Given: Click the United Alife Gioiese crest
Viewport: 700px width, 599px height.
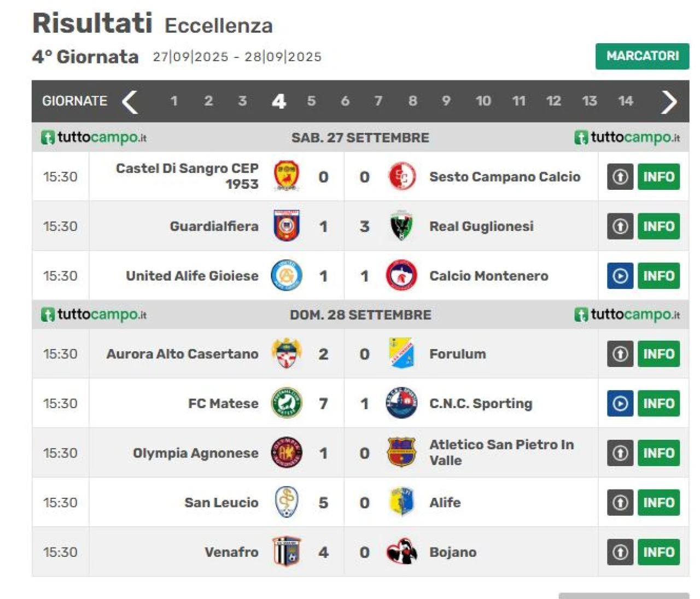Looking at the screenshot, I should pos(287,275).
